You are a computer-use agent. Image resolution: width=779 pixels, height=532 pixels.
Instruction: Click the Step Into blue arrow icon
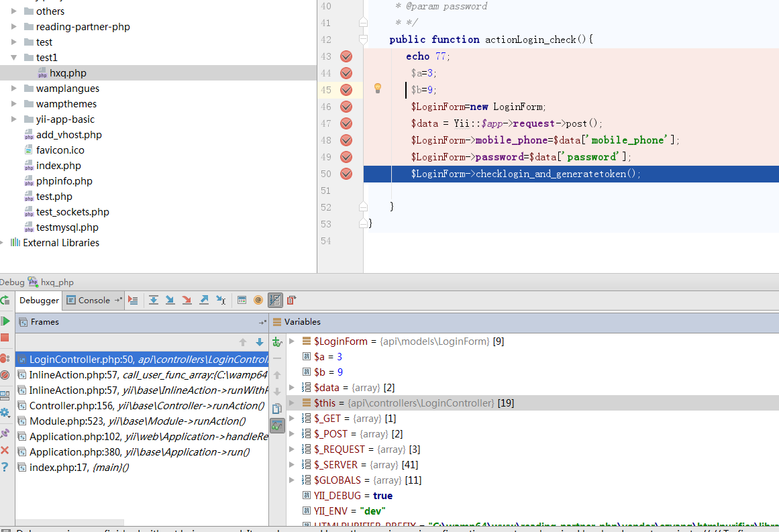(x=170, y=300)
